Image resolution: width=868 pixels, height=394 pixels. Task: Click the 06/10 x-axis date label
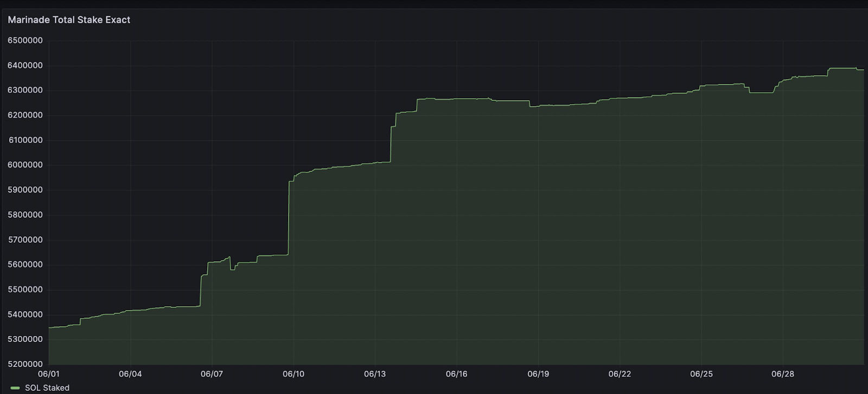pyautogui.click(x=293, y=374)
